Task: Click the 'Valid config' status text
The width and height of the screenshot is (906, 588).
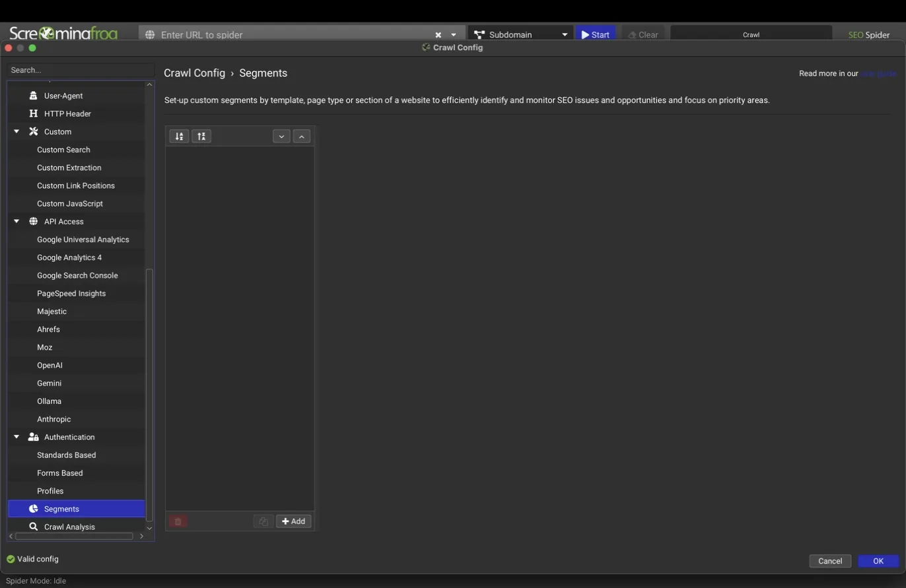Action: click(38, 559)
